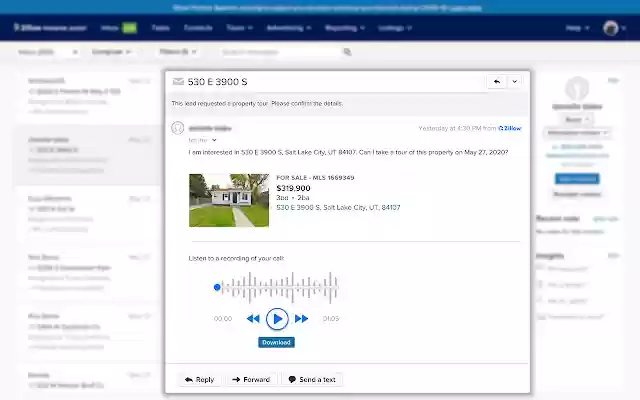
Task: Open the Filters dropdown
Action: click(178, 52)
